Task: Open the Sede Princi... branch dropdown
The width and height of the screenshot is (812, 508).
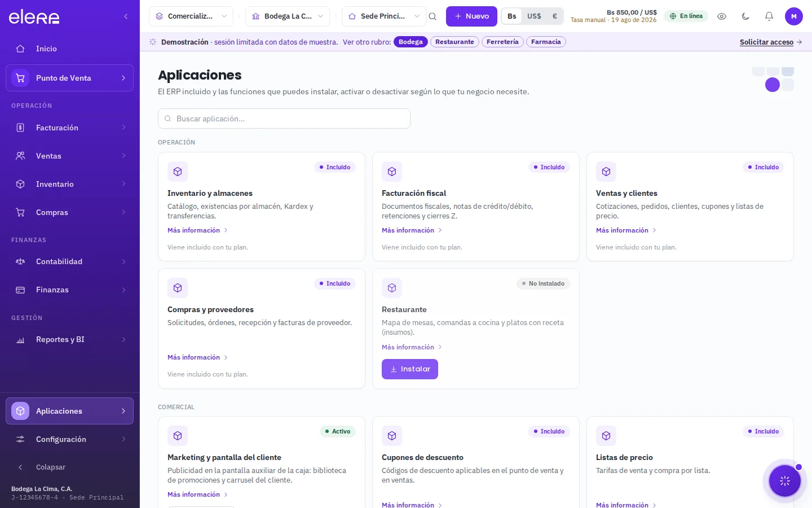Action: pyautogui.click(x=384, y=16)
